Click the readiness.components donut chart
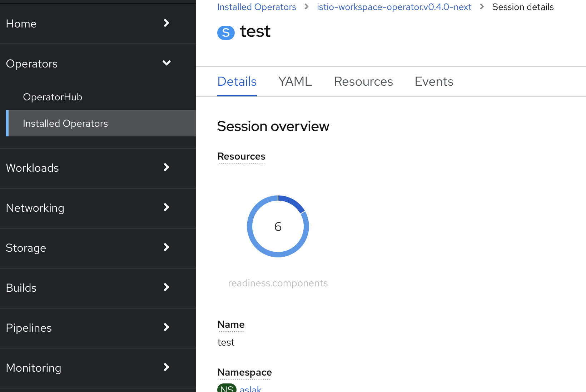The image size is (586, 392). click(x=278, y=226)
